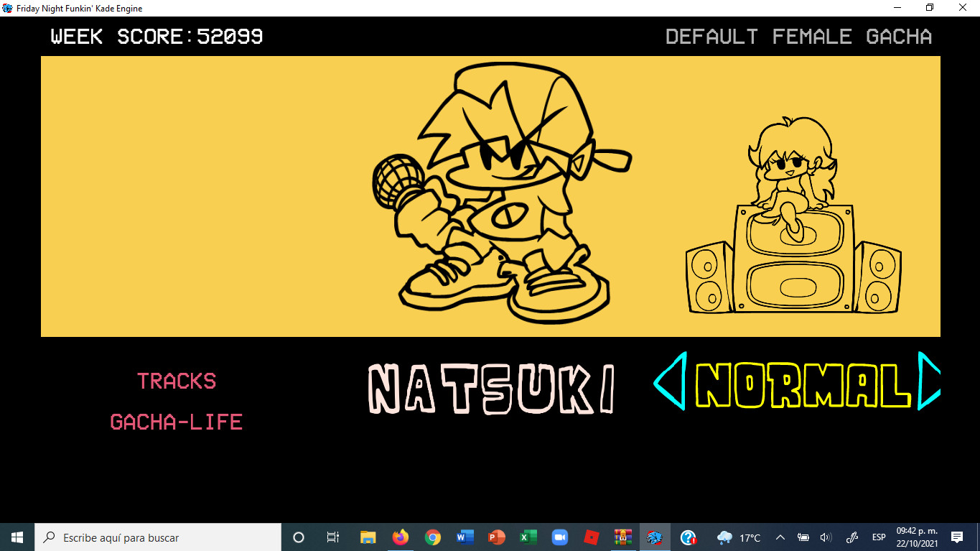The height and width of the screenshot is (551, 980).
Task: Start a Zoom meeting app
Action: [559, 537]
